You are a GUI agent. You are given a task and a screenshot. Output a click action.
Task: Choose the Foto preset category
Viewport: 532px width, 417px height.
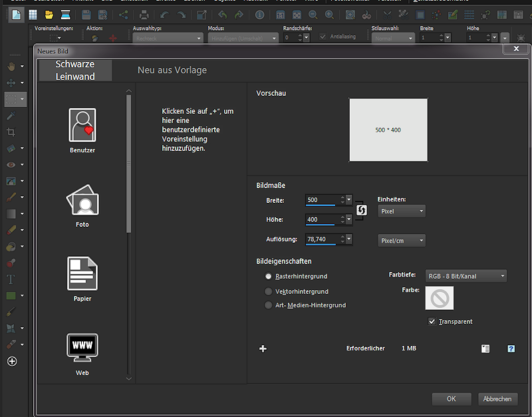(x=82, y=200)
